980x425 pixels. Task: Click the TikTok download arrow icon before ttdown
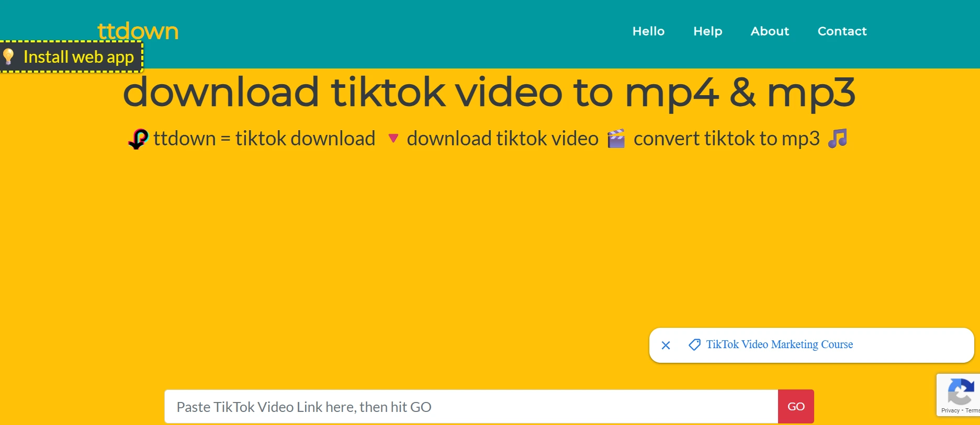coord(138,139)
